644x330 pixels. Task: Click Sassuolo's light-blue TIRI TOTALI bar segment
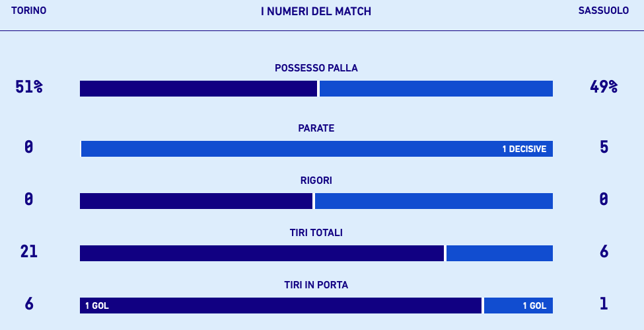click(x=499, y=253)
